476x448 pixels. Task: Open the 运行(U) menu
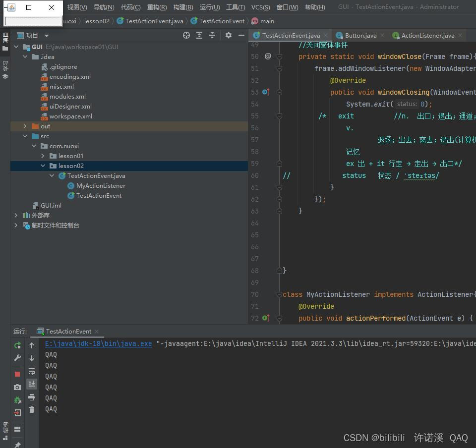(x=210, y=7)
